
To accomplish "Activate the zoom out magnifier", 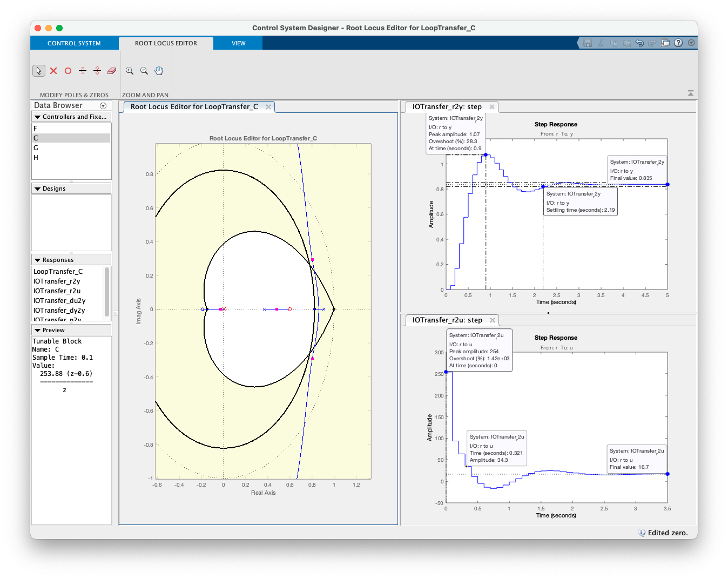I will [x=144, y=71].
